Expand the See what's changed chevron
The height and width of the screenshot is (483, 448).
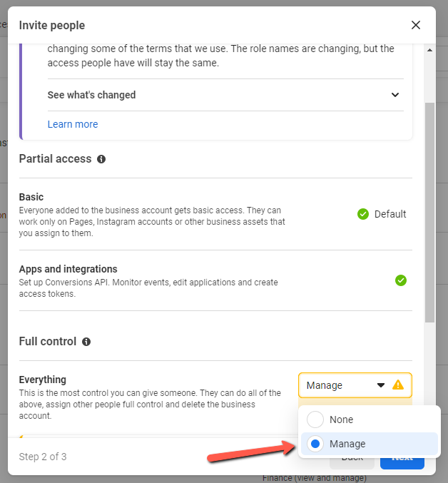(x=395, y=95)
